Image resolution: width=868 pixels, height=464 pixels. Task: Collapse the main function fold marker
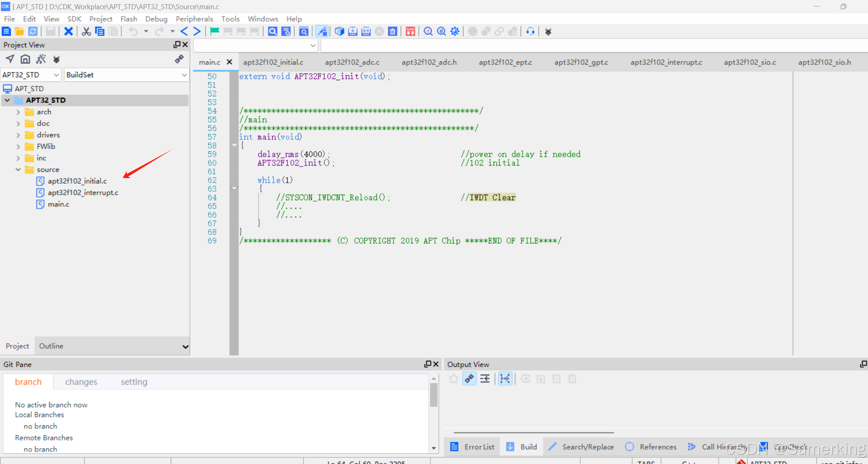(234, 146)
